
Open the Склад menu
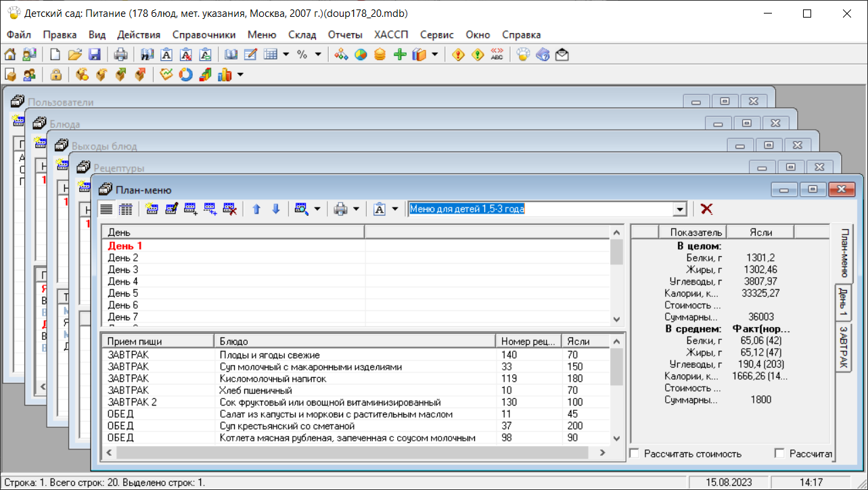pyautogui.click(x=302, y=34)
